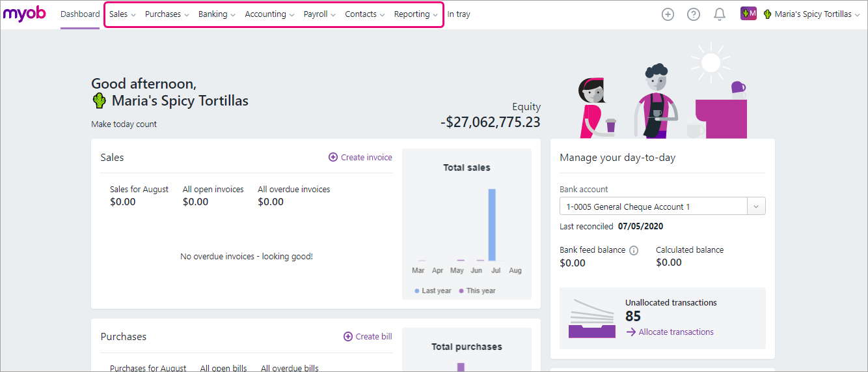Click the purple M user avatar
Viewport: 868px width, 372px height.
coord(748,14)
